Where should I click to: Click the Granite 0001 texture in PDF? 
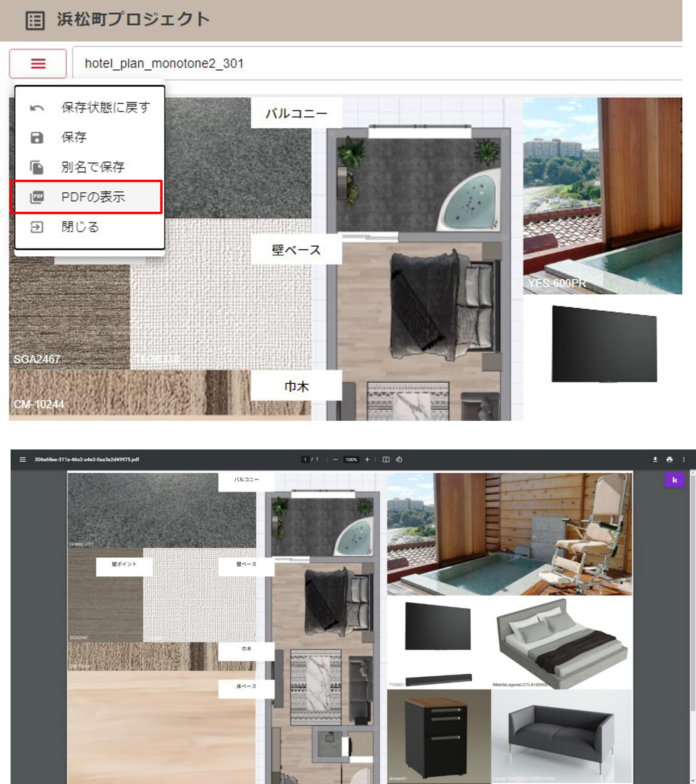coord(162,510)
